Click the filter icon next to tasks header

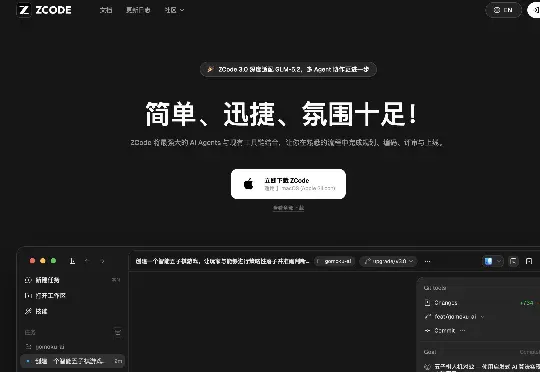[x=118, y=332]
